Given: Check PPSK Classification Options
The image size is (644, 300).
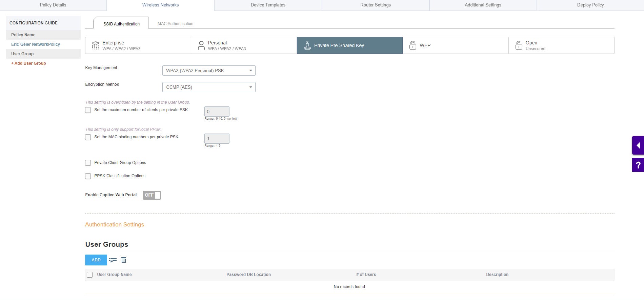Looking at the screenshot, I should pos(88,176).
